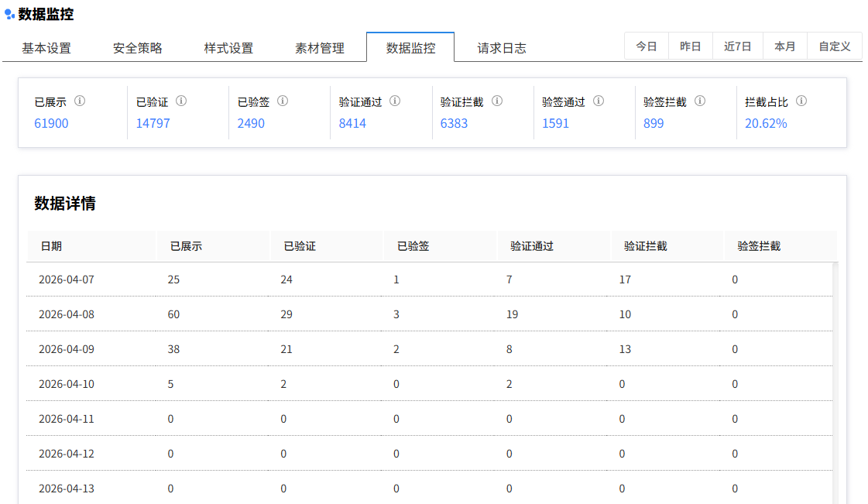Select the 今日 time range
The height and width of the screenshot is (504, 868).
pyautogui.click(x=647, y=46)
